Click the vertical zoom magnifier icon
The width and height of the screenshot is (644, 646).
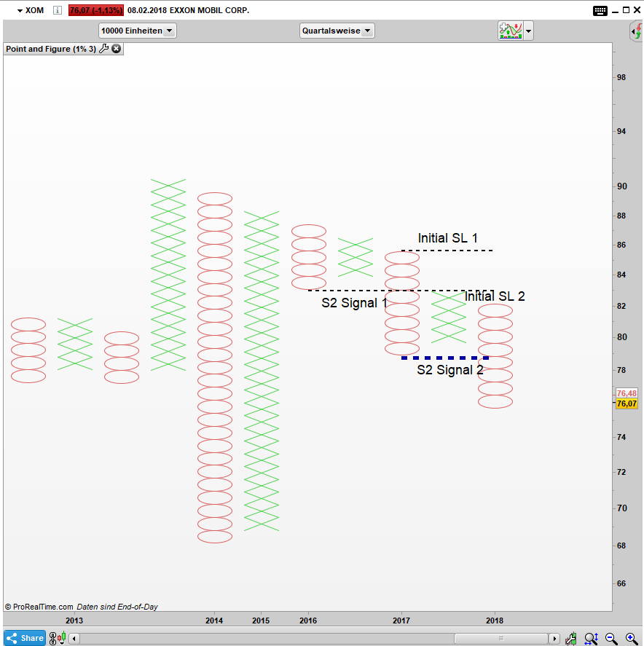(x=591, y=639)
